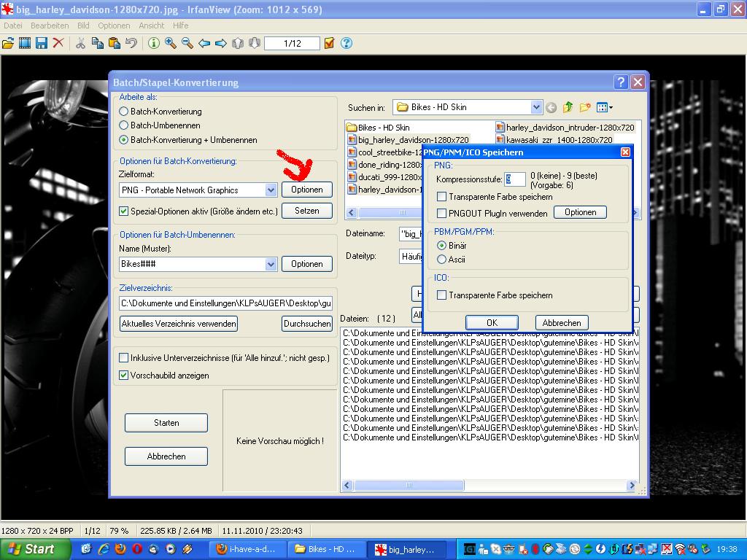Click the file list horizontal scrollbar thumb
747x560 pixels.
click(409, 485)
